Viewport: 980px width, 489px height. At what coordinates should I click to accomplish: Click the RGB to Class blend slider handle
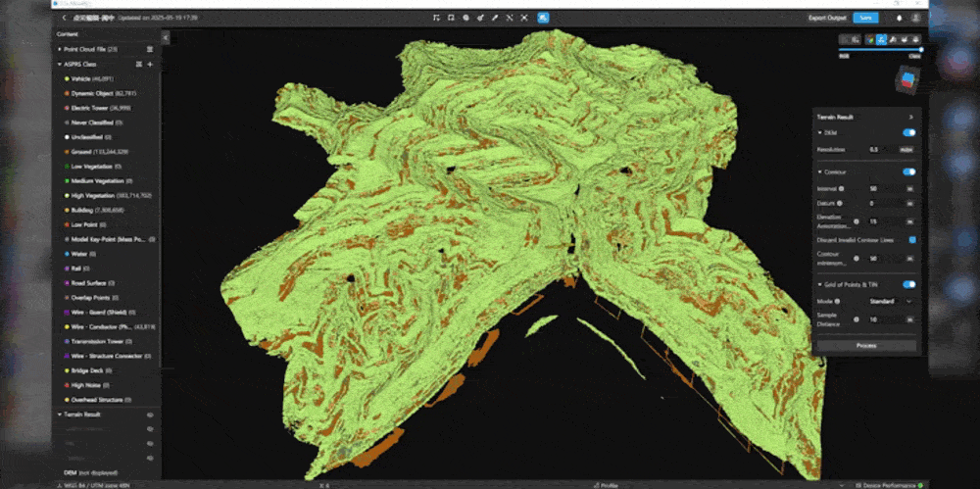click(920, 49)
